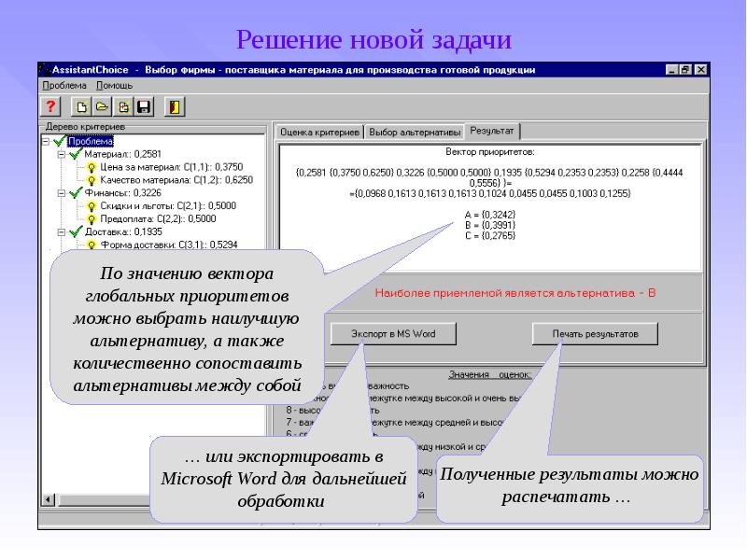The height and width of the screenshot is (560, 747).
Task: Collapse the Проблема root tree node
Action: (46, 142)
